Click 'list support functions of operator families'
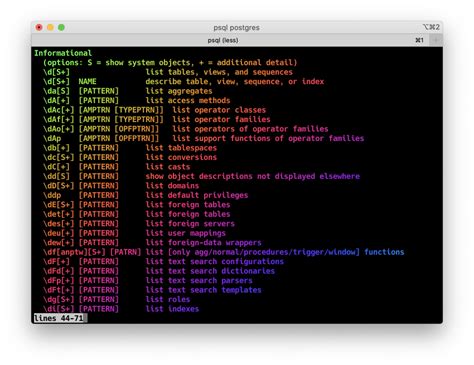474x365 pixels. tap(268, 138)
